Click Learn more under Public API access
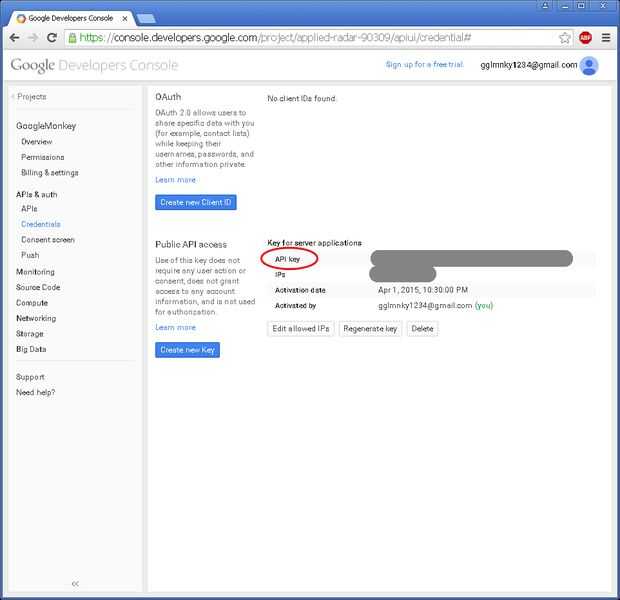The image size is (620, 600). coord(175,327)
